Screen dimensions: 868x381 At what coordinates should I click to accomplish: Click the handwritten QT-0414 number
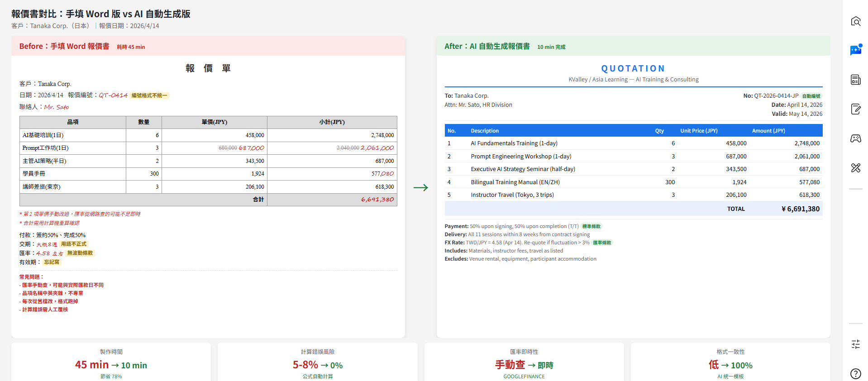(x=113, y=95)
